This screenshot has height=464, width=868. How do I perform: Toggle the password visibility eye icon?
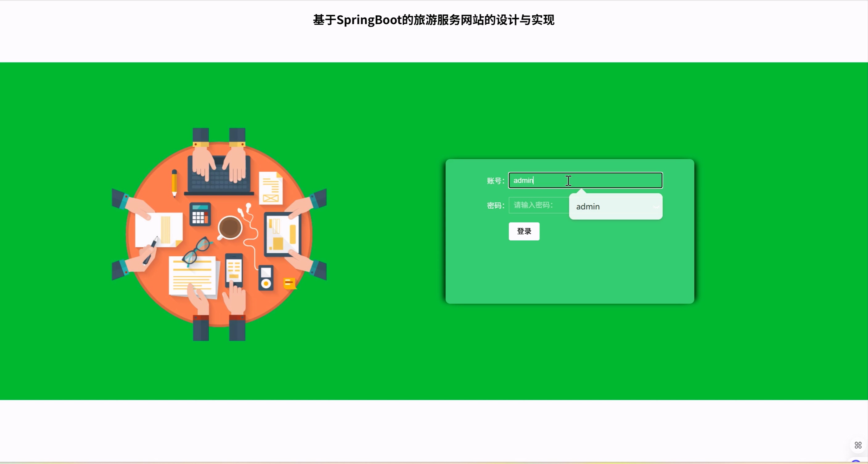tap(656, 207)
